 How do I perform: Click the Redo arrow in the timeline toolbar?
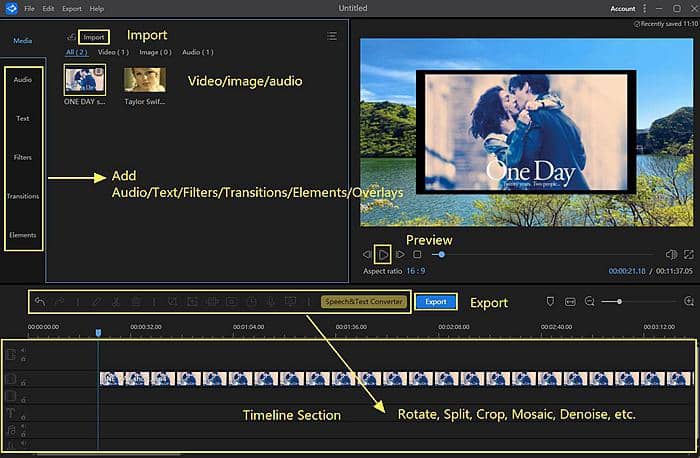(59, 301)
